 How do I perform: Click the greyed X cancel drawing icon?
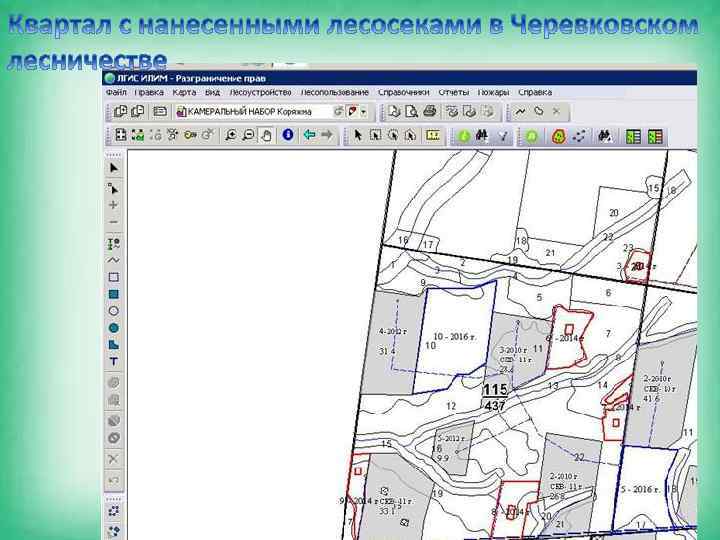pos(556,112)
